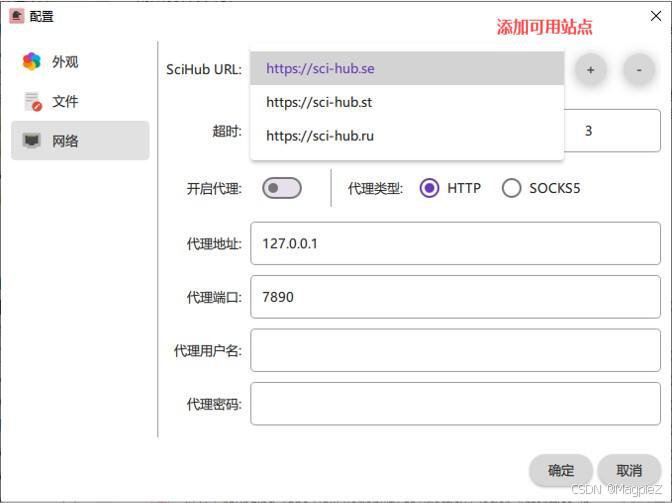
Task: Toggle the 开启代理 proxy switch
Action: click(282, 188)
